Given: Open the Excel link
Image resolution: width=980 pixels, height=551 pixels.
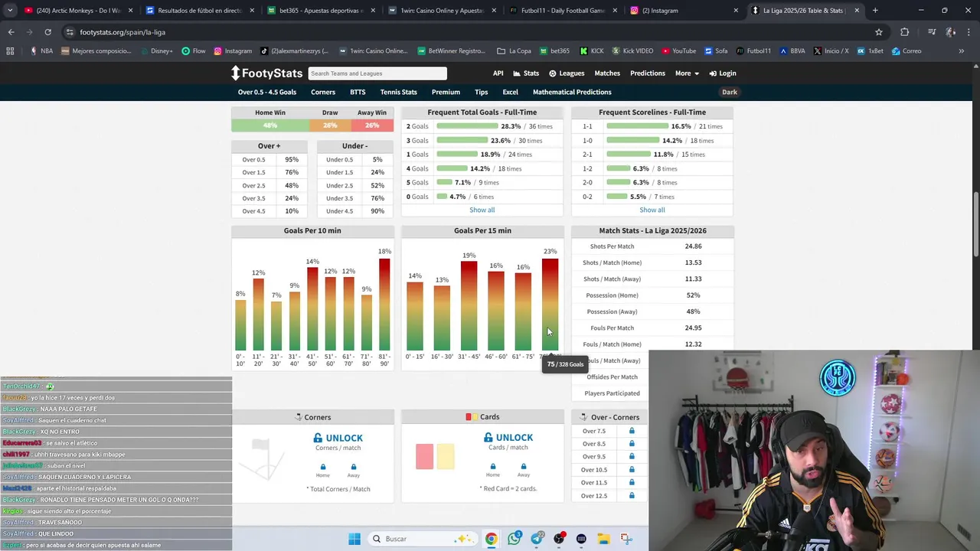Looking at the screenshot, I should (x=510, y=92).
